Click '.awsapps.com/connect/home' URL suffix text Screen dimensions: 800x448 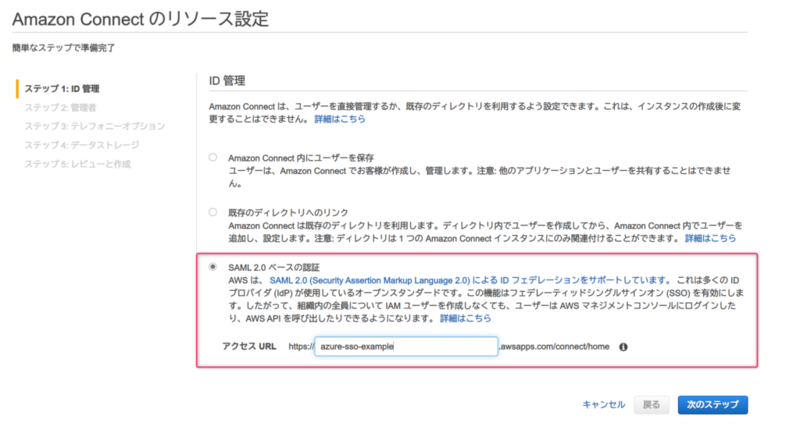(x=554, y=346)
